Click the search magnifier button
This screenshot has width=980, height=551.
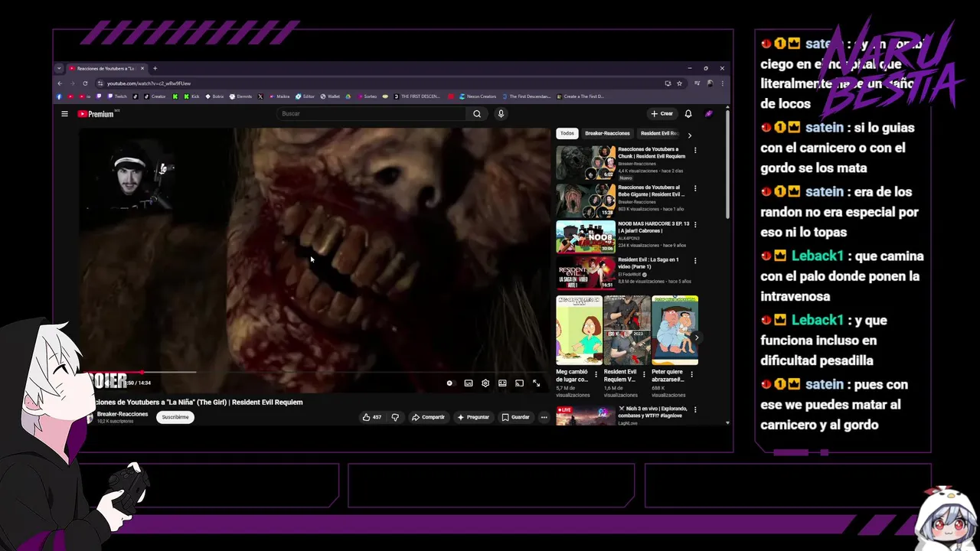(477, 114)
